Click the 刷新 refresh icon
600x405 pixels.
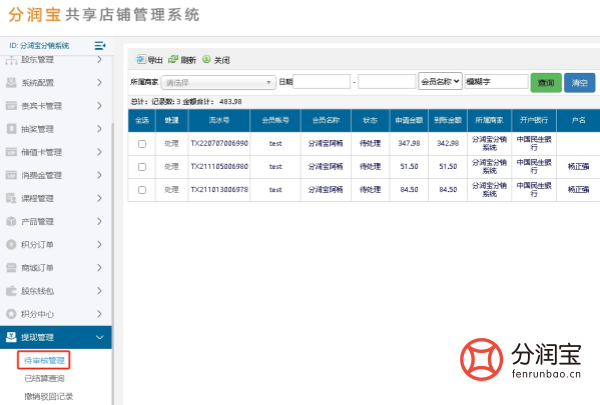(173, 59)
